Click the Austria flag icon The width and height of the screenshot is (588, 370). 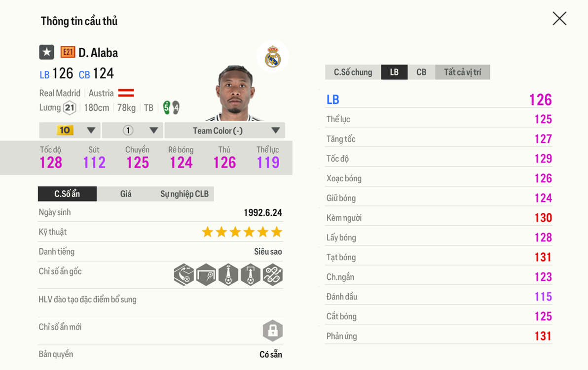pos(126,93)
